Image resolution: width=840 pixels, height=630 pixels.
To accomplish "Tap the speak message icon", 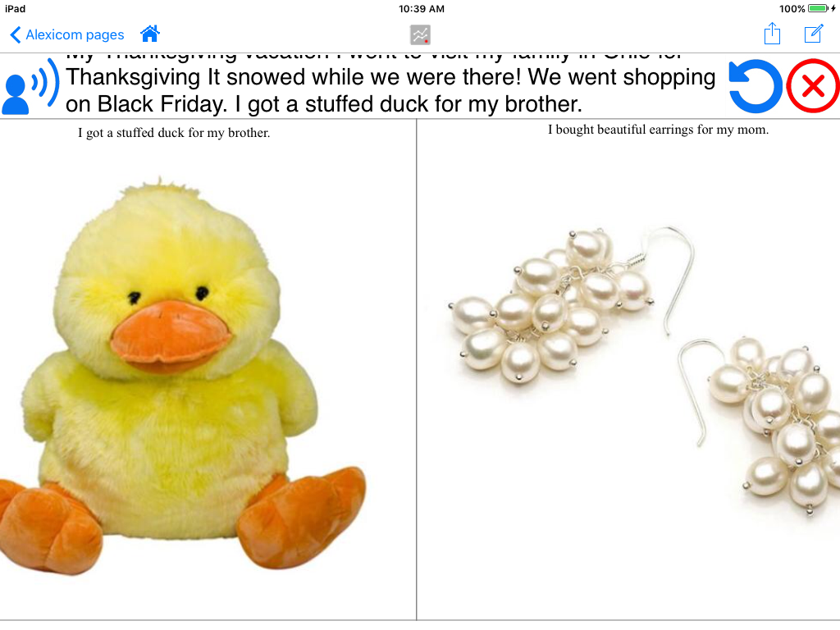I will tap(30, 85).
